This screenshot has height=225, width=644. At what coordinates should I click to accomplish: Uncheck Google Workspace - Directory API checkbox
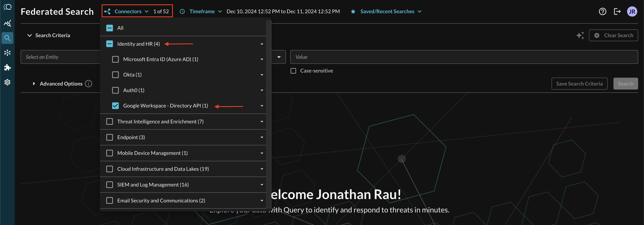point(115,106)
